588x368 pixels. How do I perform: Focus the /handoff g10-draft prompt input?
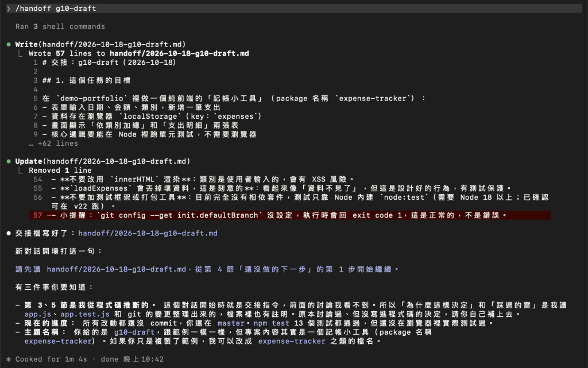pyautogui.click(x=294, y=9)
